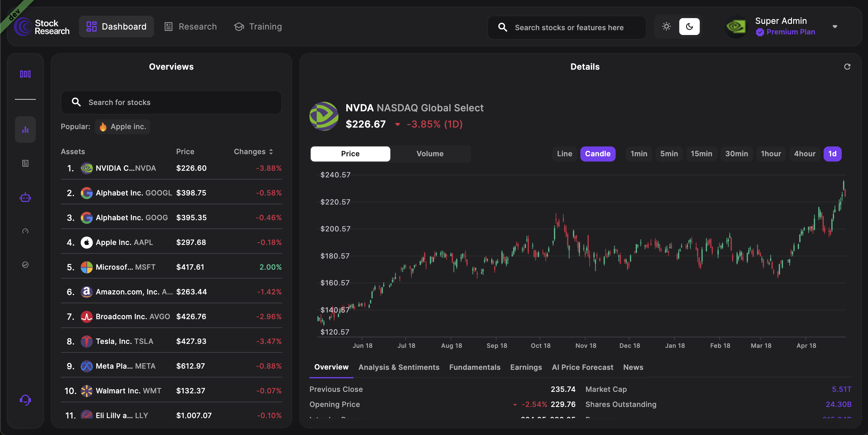This screenshot has width=868, height=435.
Task: Click the Premium Plan verified badge
Action: point(760,32)
